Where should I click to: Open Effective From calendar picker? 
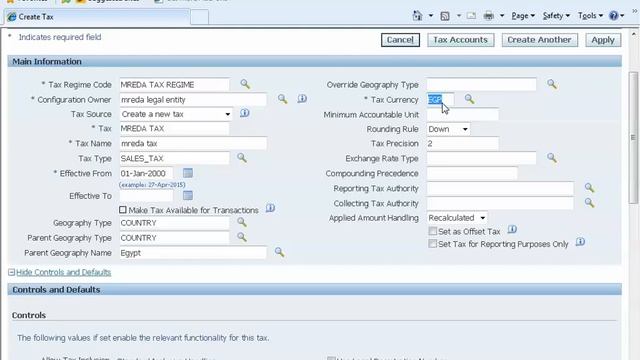pos(188,173)
